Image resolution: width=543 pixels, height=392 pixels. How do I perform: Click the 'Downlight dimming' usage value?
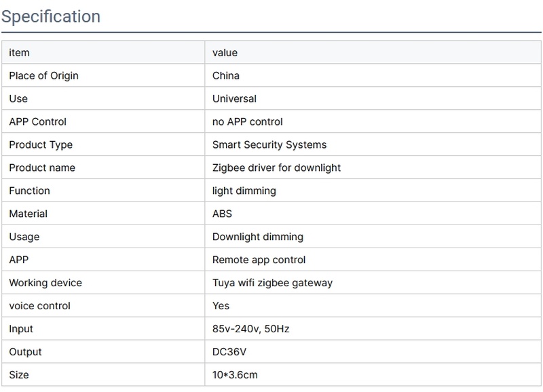click(258, 237)
